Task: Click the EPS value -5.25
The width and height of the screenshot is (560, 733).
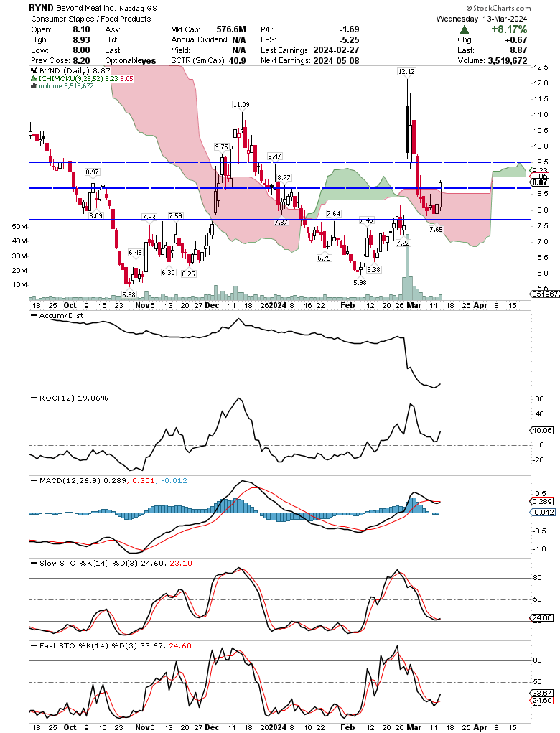Action: (x=349, y=39)
